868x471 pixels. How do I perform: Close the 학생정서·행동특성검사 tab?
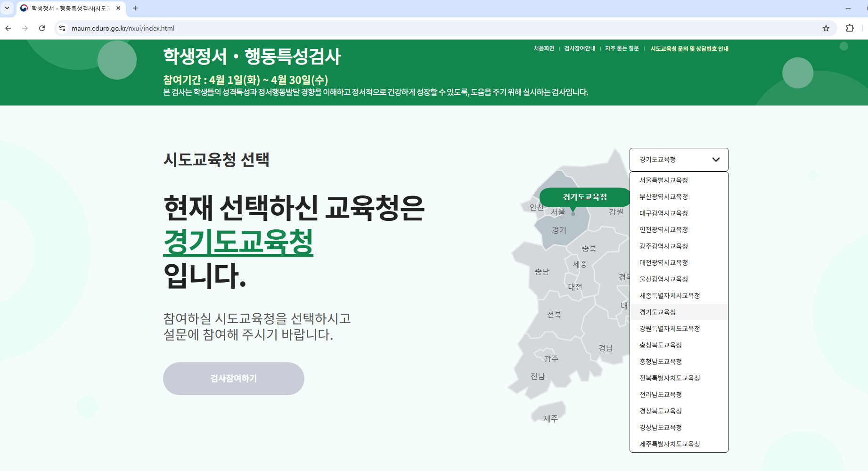point(118,8)
